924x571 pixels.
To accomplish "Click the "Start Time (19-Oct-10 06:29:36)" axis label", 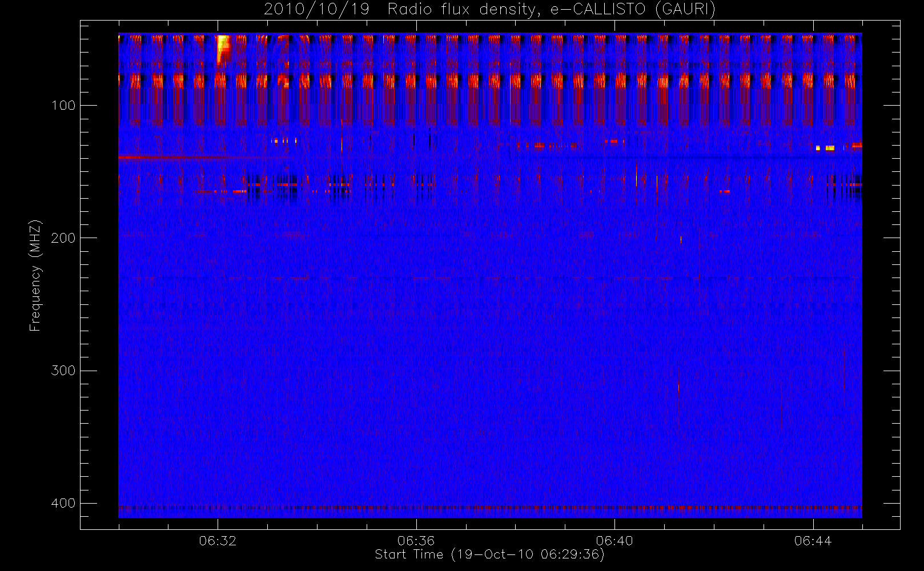I will click(x=489, y=554).
